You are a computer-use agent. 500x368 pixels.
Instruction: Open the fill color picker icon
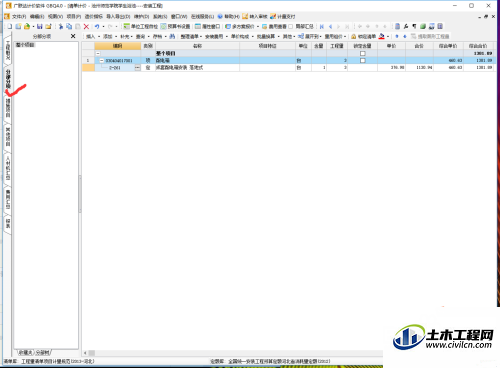(382, 36)
